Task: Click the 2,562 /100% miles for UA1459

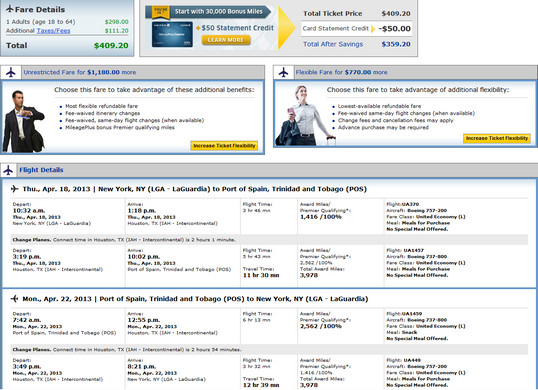Action: pos(321,326)
